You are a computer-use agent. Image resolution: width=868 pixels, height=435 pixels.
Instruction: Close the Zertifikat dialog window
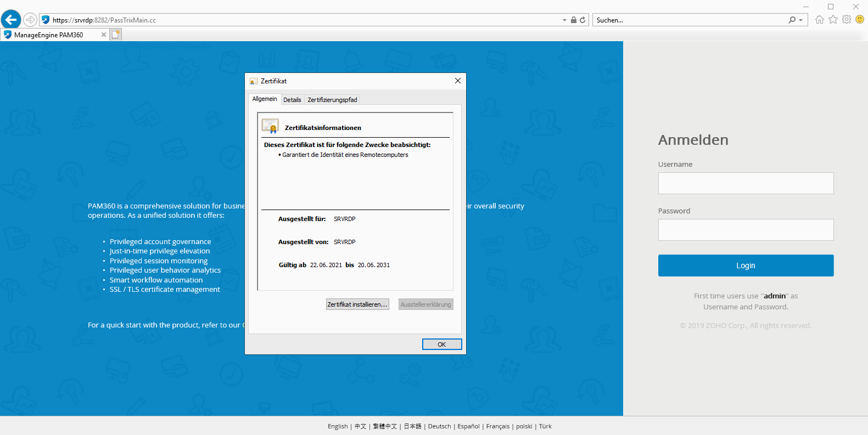click(x=457, y=81)
